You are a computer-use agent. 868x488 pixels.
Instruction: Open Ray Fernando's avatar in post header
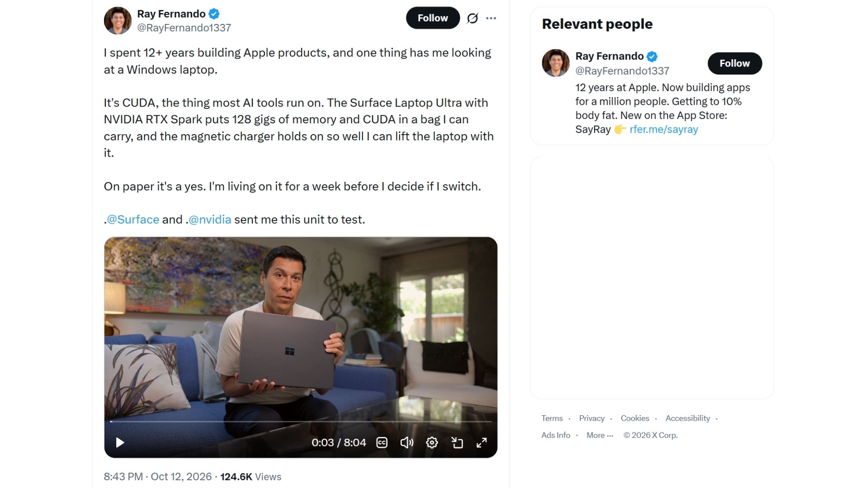118,20
